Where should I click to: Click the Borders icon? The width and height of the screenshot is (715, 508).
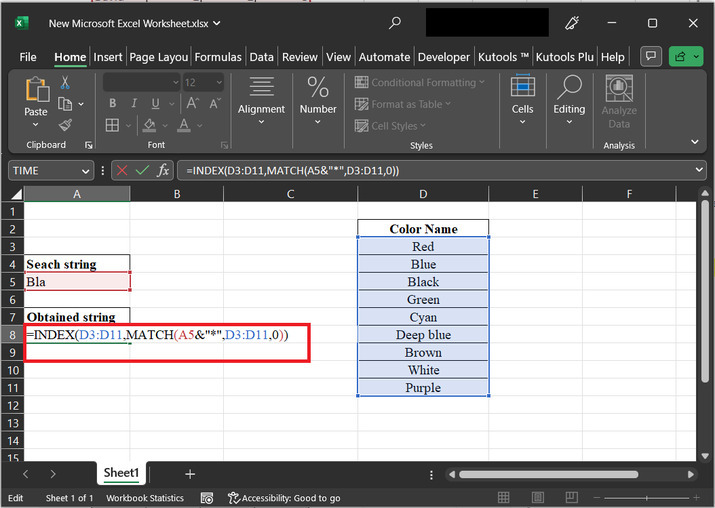click(112, 125)
